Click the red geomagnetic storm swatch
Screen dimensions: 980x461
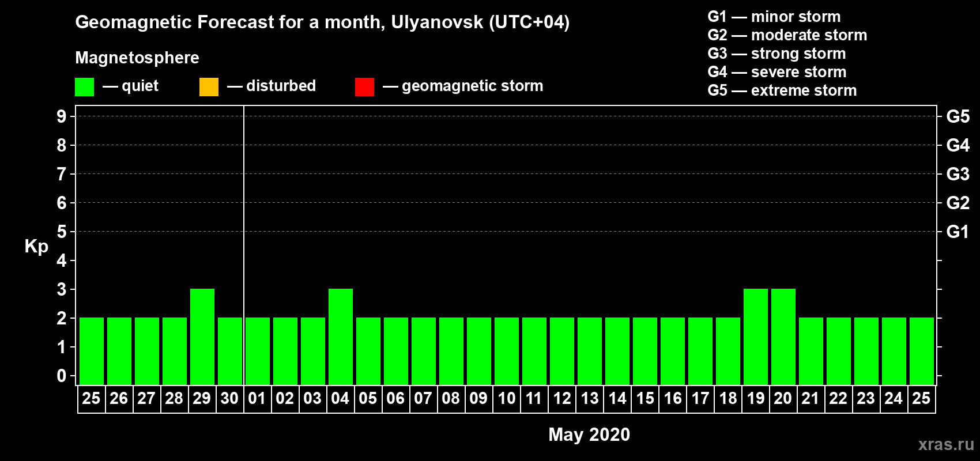click(x=364, y=87)
